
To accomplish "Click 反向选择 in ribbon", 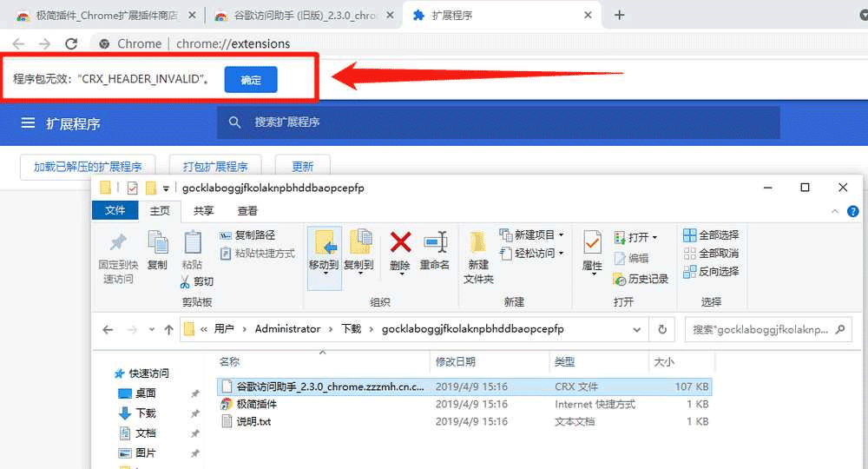I will pos(712,271).
